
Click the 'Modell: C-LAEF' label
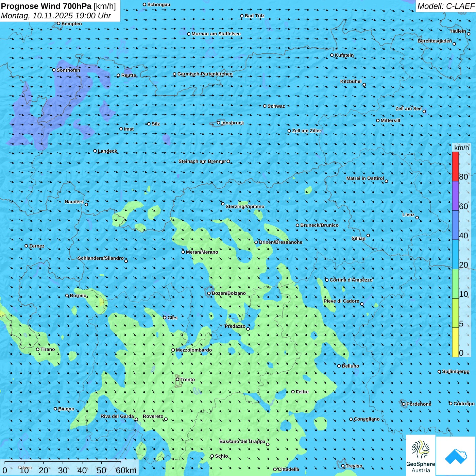point(446,6)
